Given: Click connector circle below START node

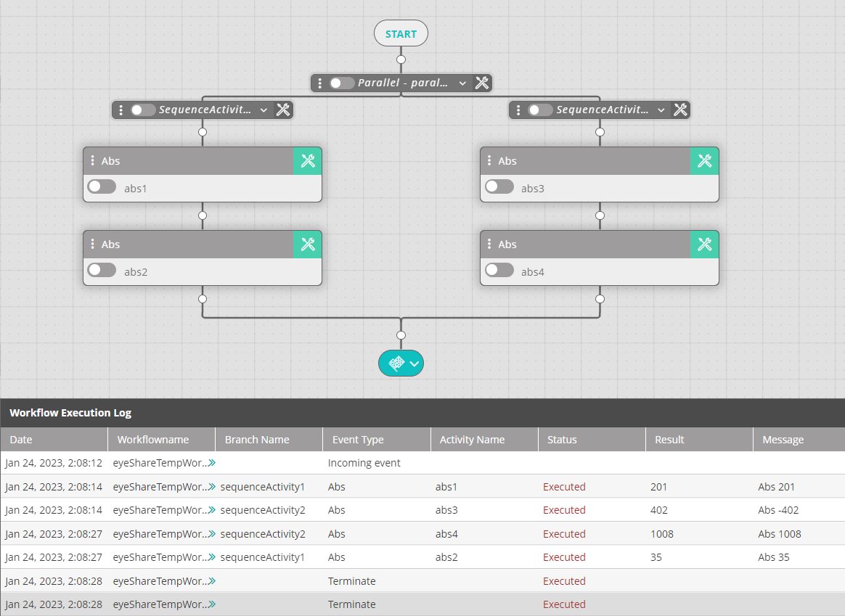Looking at the screenshot, I should (x=401, y=59).
